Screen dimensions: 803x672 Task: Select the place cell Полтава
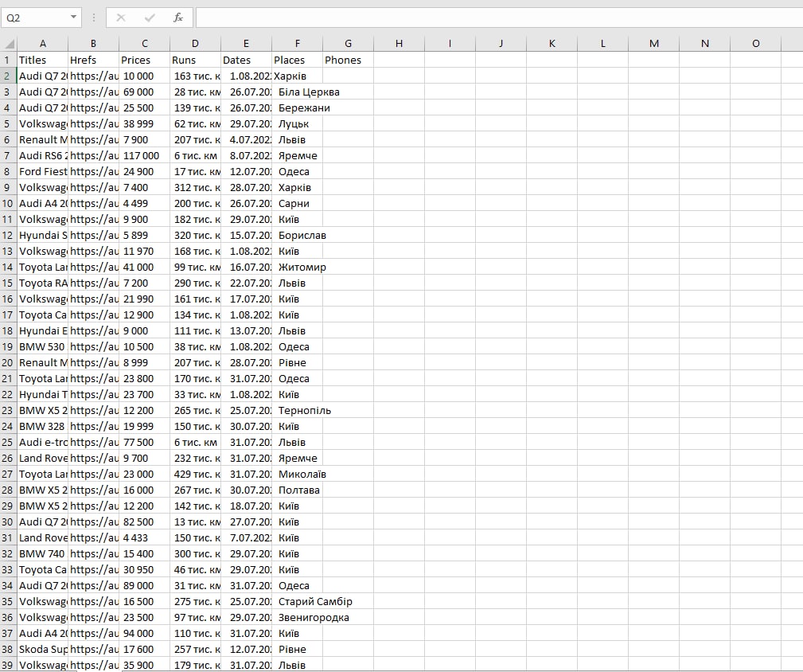298,490
